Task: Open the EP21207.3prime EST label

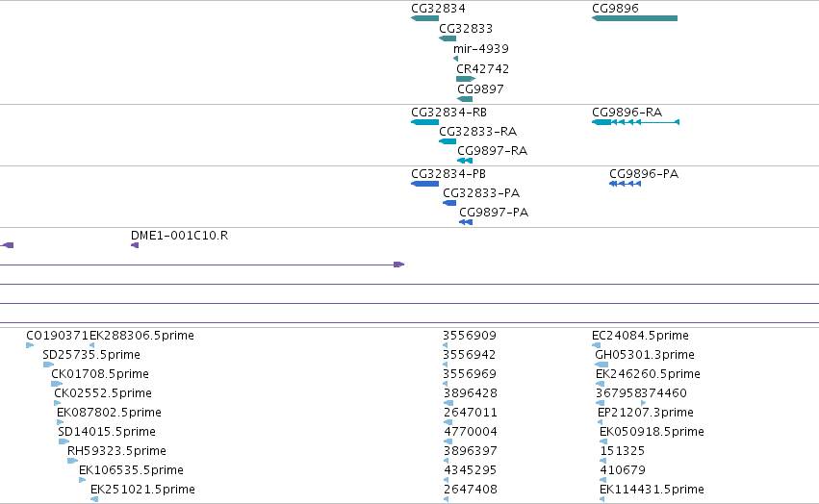Action: coord(646,413)
